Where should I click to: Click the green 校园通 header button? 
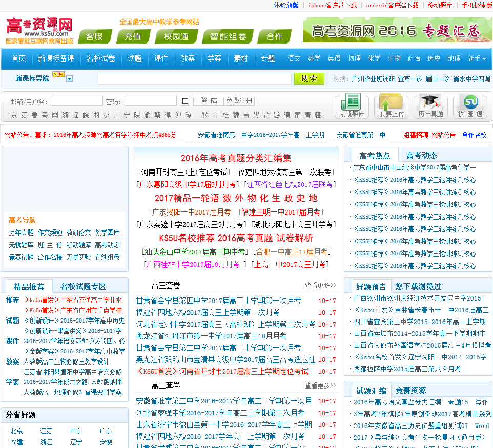point(176,36)
